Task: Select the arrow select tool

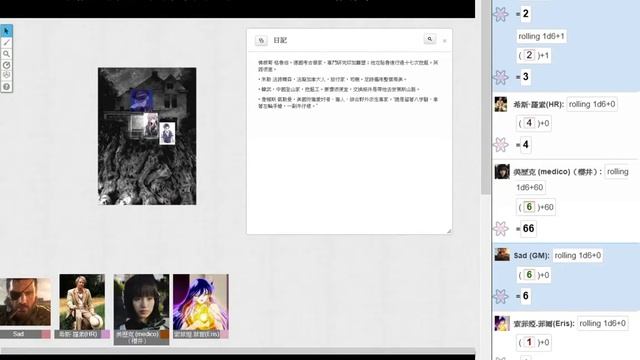Action: 6,31
